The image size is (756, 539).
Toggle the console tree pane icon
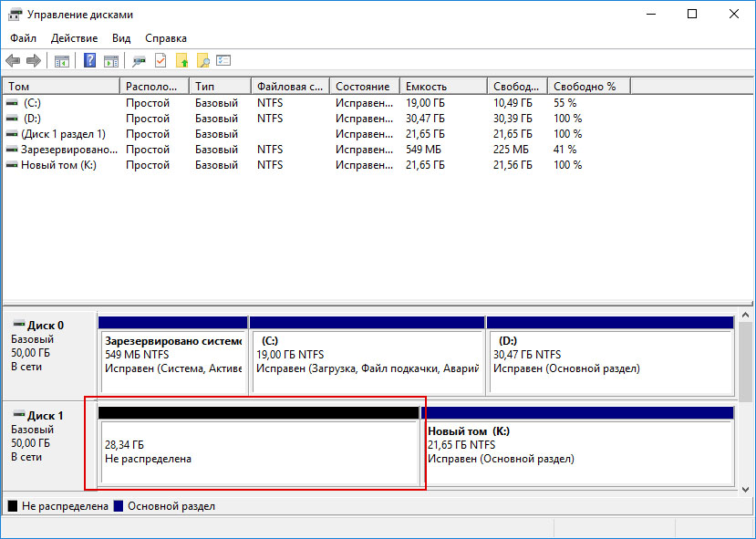pos(62,61)
